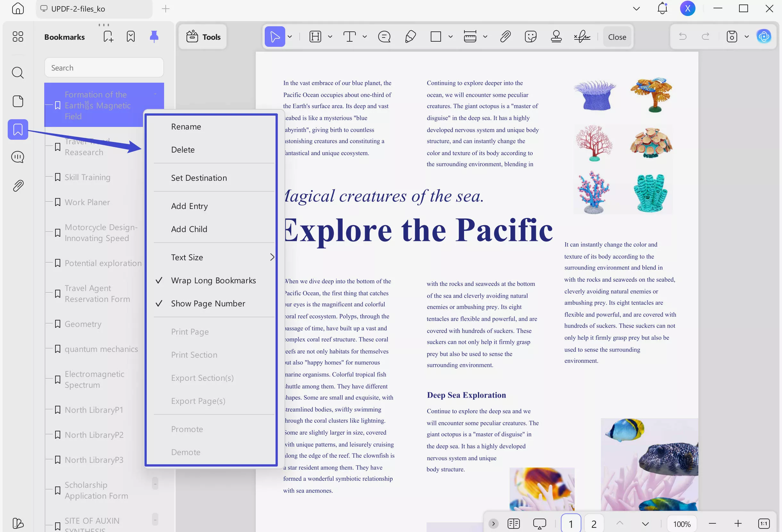
Task: Go to page 2 in the bottom bar
Action: coord(594,524)
